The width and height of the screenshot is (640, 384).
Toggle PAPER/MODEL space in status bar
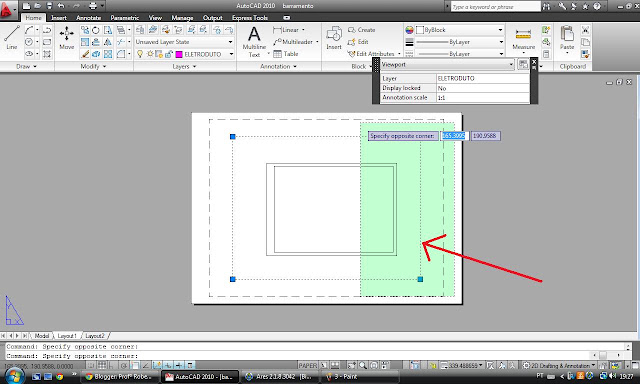tap(308, 365)
